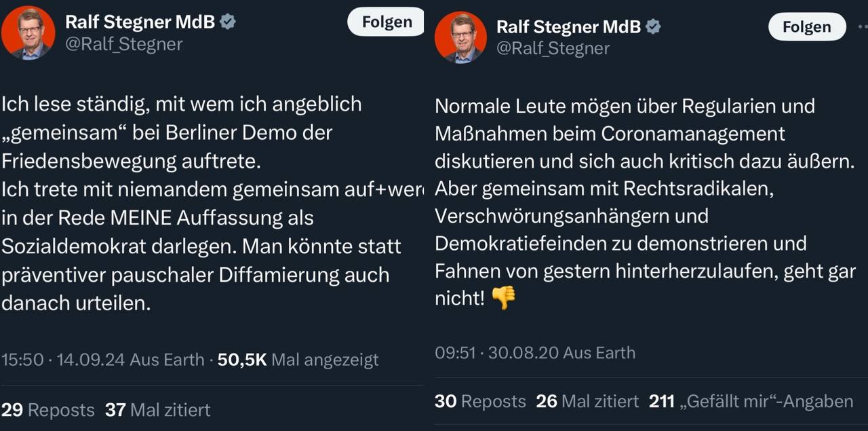868x431 pixels.
Task: Open the Ralf Stegner MdB name on the right tweet
Action: coord(568,26)
